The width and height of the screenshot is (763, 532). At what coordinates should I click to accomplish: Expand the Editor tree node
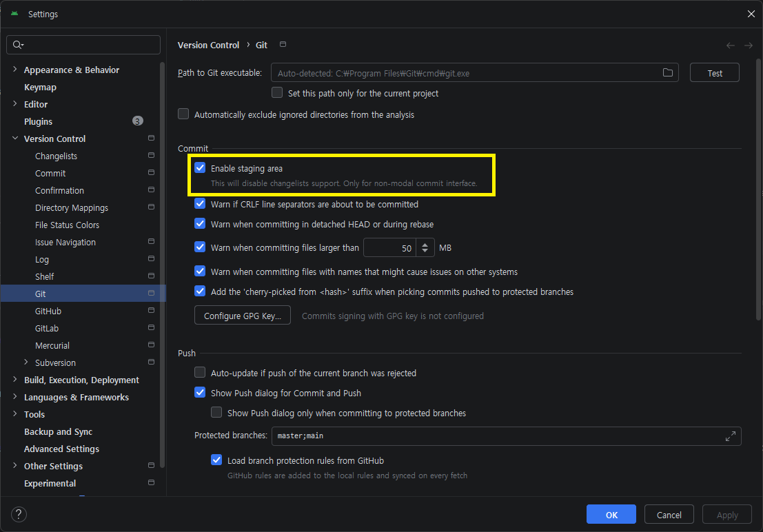14,103
